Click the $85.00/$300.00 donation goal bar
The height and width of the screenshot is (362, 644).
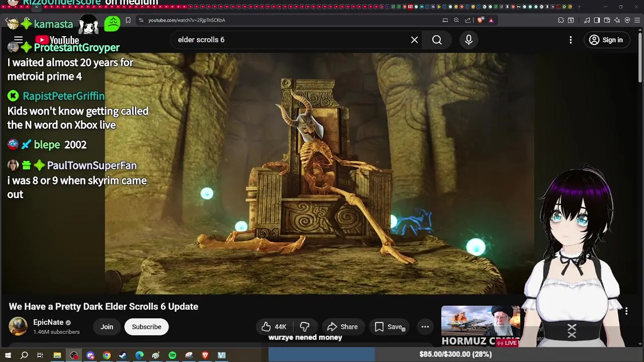tap(455, 354)
